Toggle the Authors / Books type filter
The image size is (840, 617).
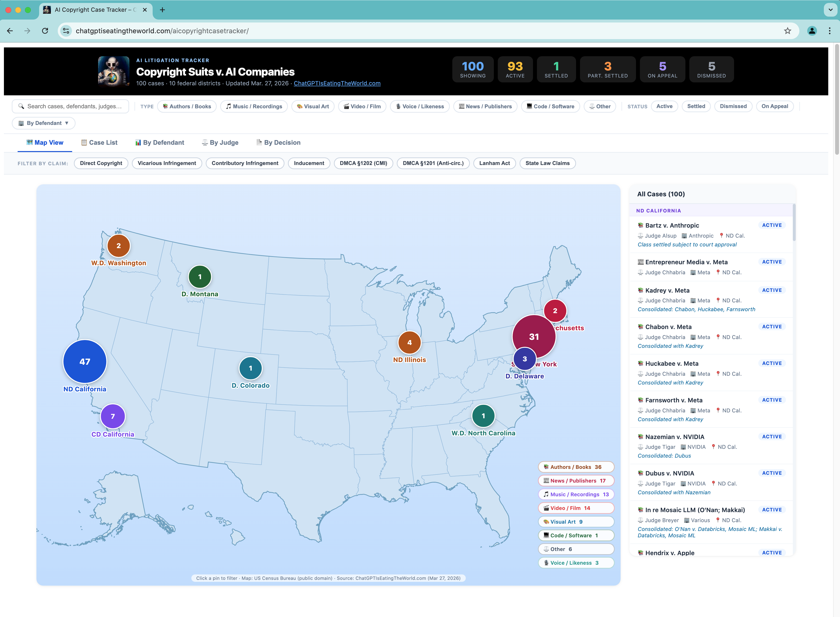tap(187, 106)
